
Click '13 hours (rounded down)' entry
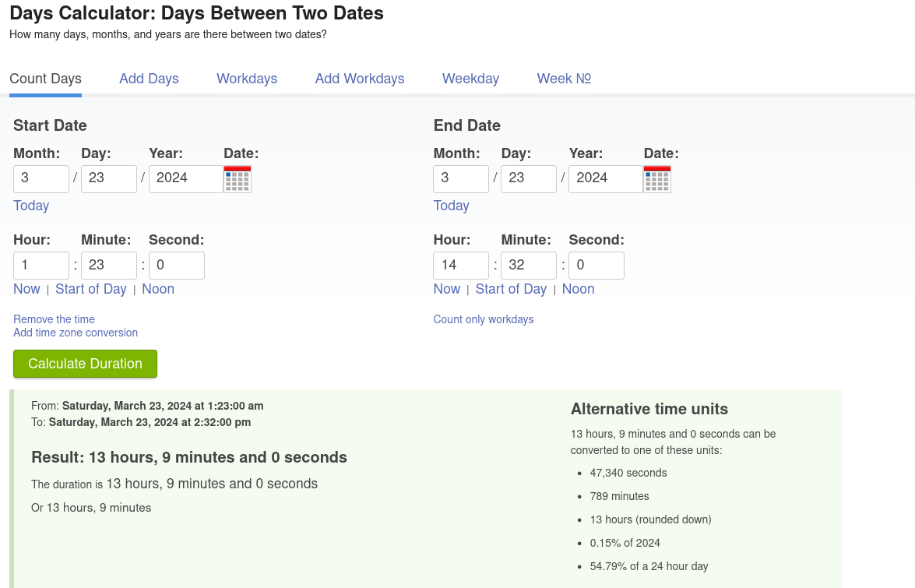(651, 519)
